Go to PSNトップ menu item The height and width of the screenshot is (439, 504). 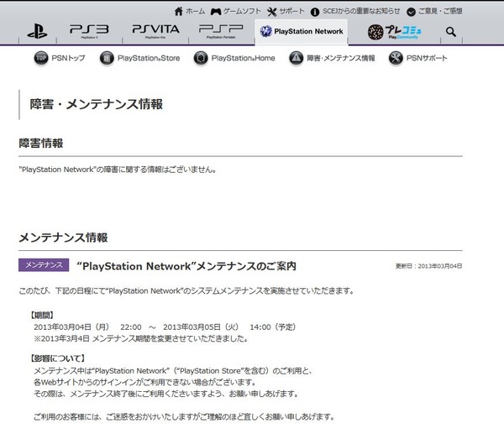68,58
